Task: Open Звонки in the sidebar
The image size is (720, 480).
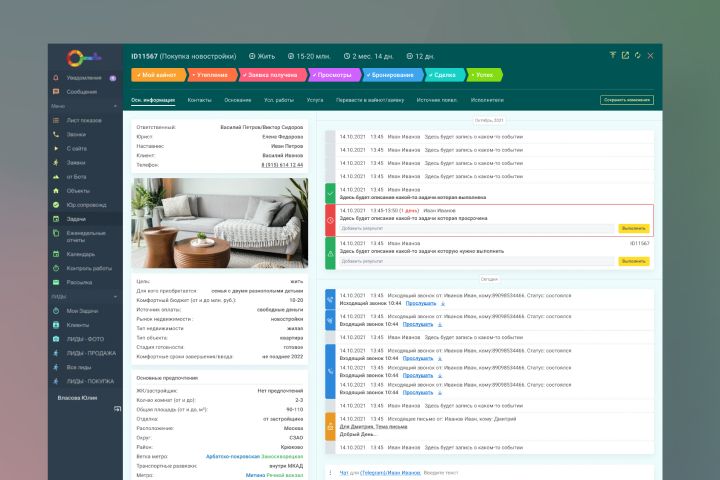Action: [76, 135]
